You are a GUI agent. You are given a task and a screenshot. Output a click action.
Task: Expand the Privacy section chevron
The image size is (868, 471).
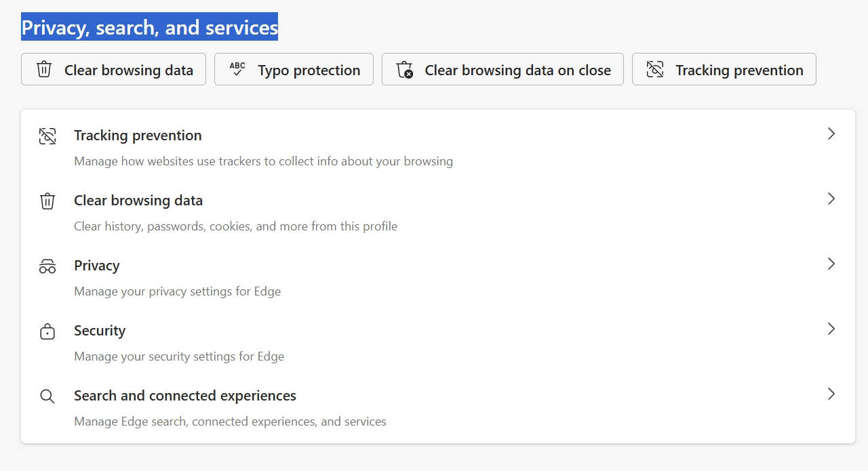click(831, 264)
